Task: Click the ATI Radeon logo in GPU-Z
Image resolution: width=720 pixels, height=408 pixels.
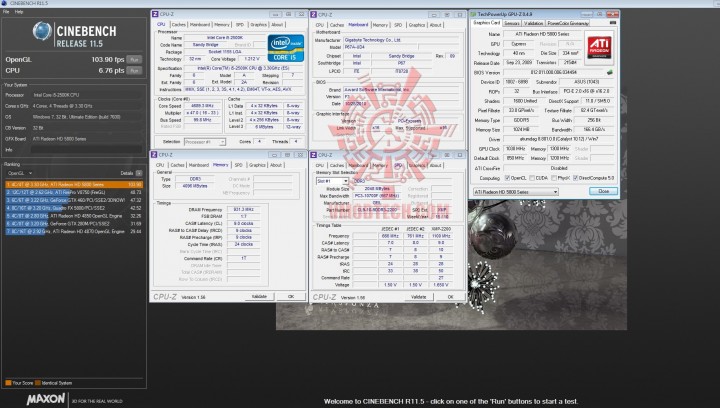Action: pyautogui.click(x=599, y=47)
